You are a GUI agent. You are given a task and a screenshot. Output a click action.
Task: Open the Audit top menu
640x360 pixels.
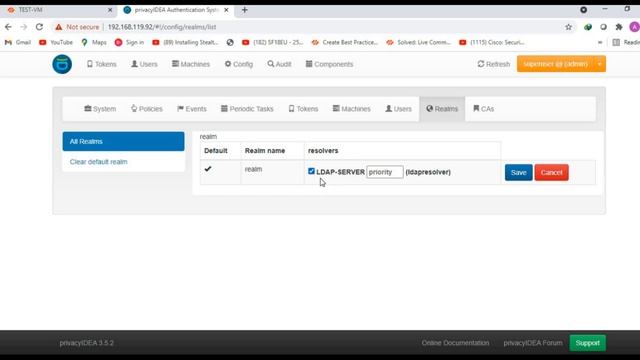point(279,64)
